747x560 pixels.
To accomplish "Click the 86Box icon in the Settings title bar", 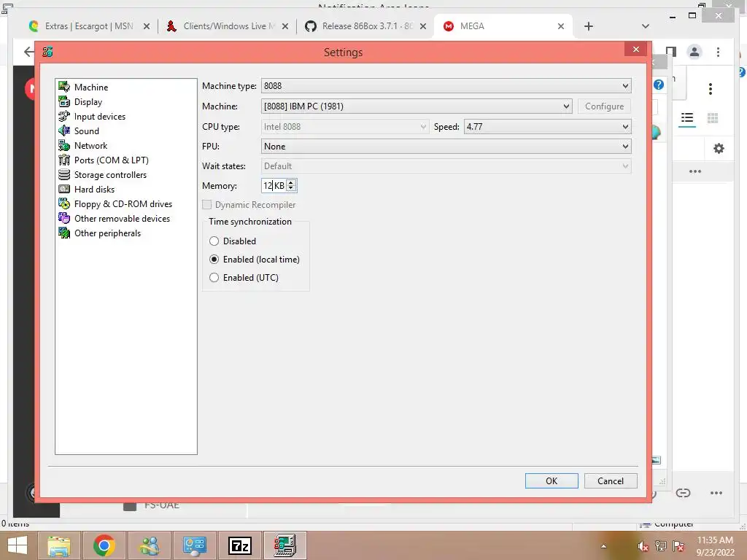I will [47, 52].
